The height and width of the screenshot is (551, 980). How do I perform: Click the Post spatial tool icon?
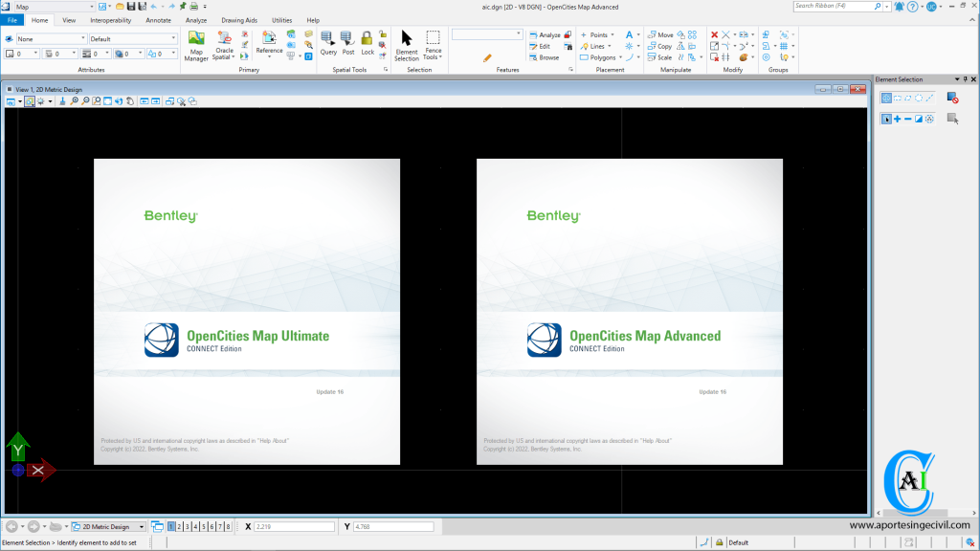pyautogui.click(x=348, y=43)
